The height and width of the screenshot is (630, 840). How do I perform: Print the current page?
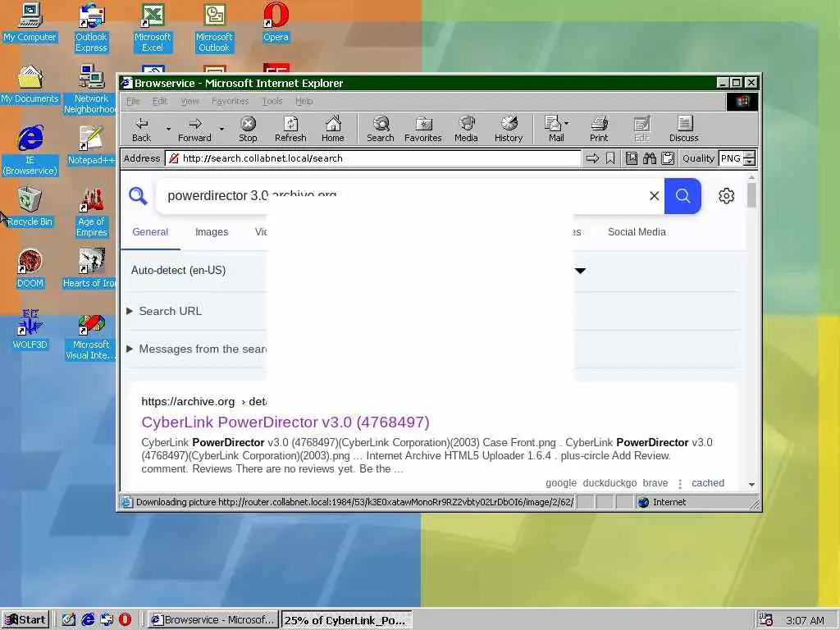[x=599, y=130]
